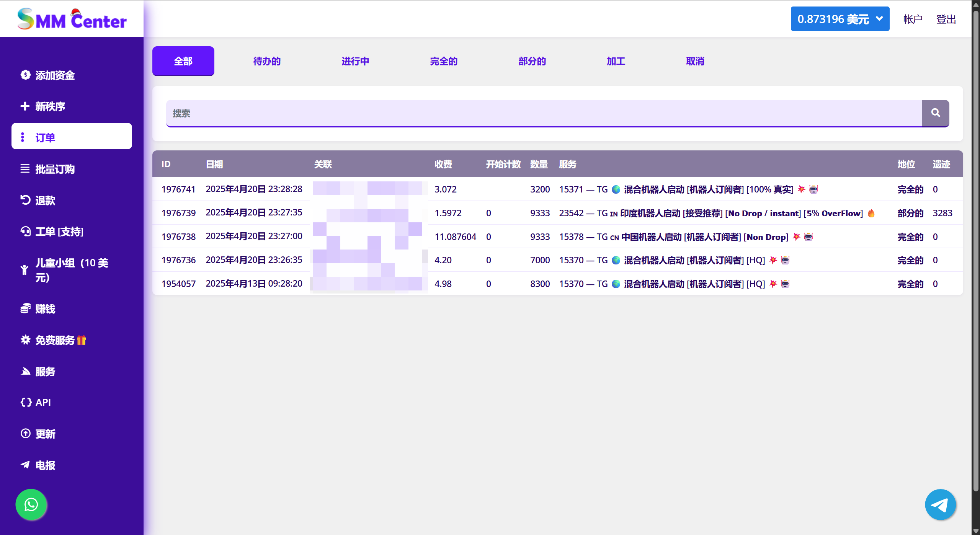Click the date 2025年4月13日 09:28:20
This screenshot has height=535, width=980.
tap(254, 284)
